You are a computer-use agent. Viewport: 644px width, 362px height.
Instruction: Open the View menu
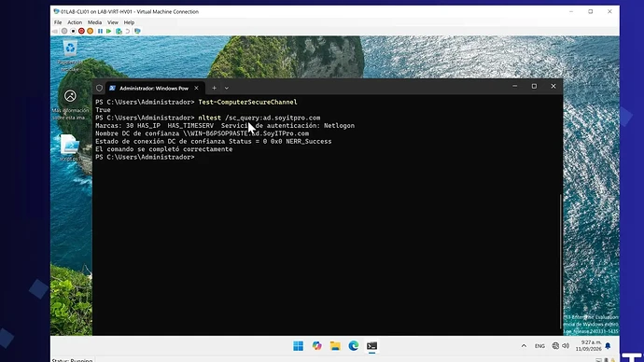pyautogui.click(x=113, y=22)
